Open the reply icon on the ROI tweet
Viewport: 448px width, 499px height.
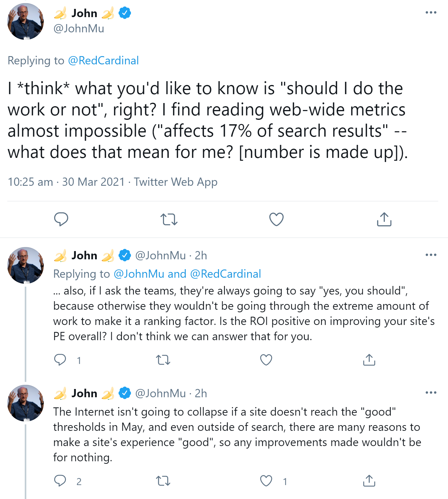pos(60,360)
